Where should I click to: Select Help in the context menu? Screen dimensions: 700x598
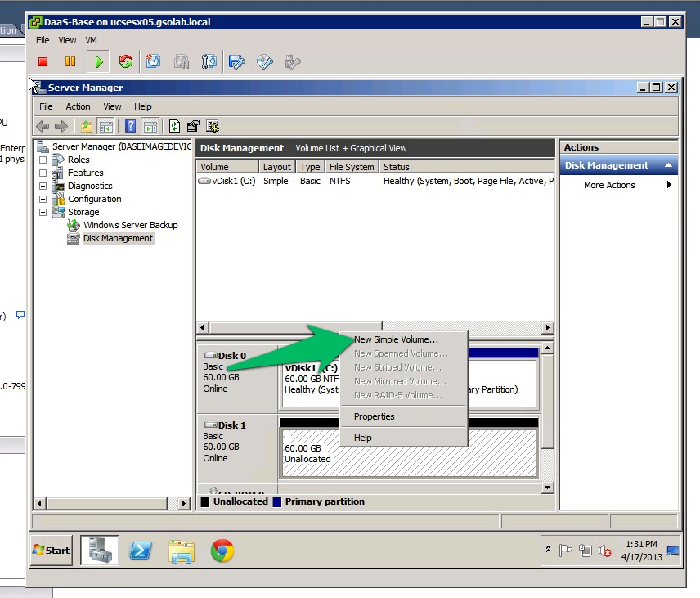[x=404, y=438]
